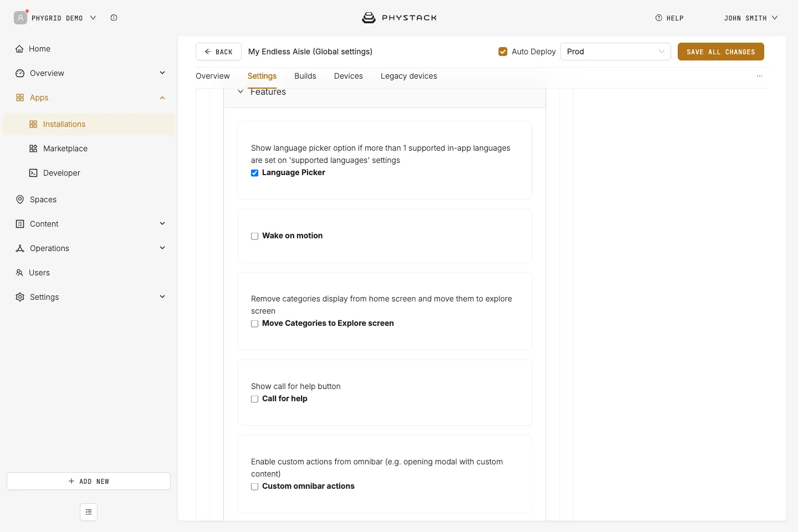Click the Spaces location pin icon
The image size is (798, 532).
click(20, 199)
